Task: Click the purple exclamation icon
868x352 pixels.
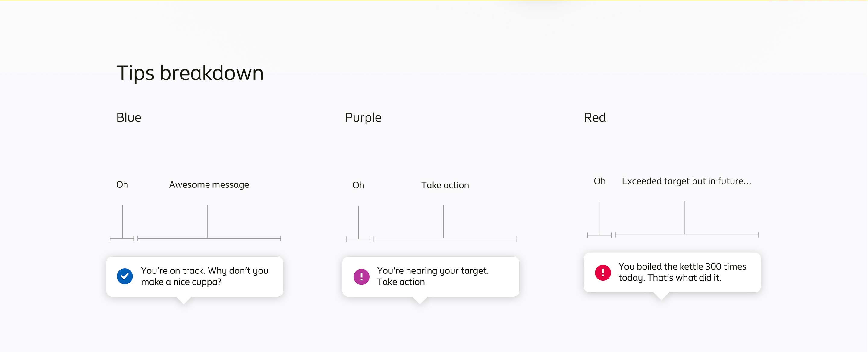Action: (361, 276)
